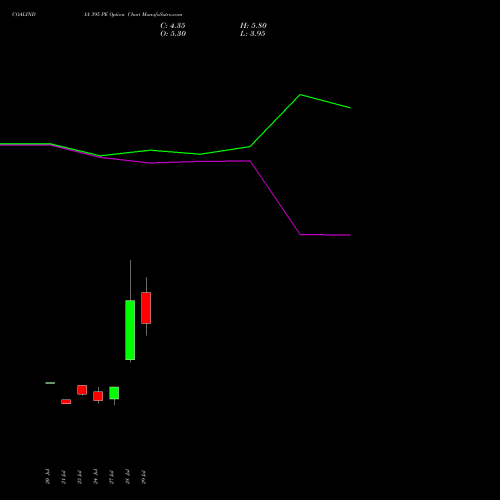
Task: Click the low flat end of the purple line
Action: click(325, 235)
